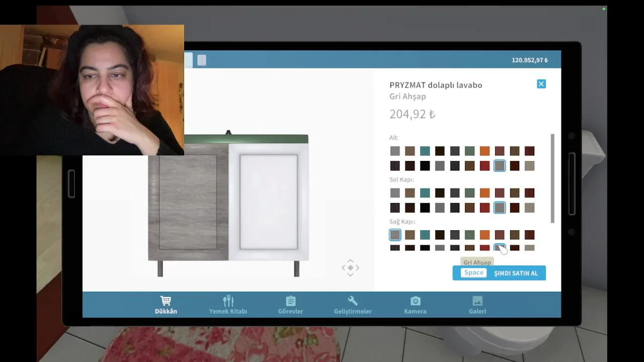Choose the bright red swatch under Sol Kapı
Screen dimensions: 644x362
485,208
